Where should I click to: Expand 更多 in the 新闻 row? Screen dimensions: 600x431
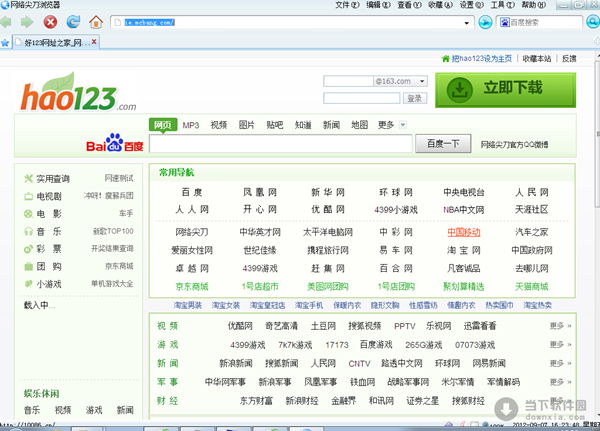561,363
